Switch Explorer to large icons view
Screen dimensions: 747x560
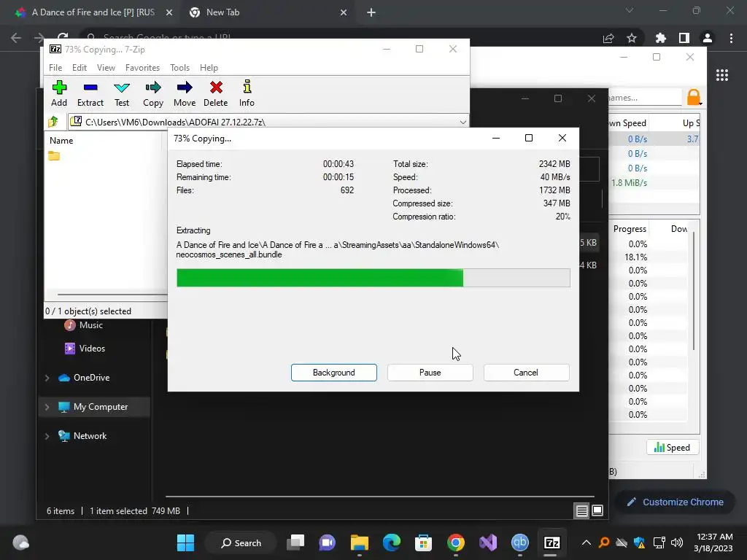[x=597, y=511]
